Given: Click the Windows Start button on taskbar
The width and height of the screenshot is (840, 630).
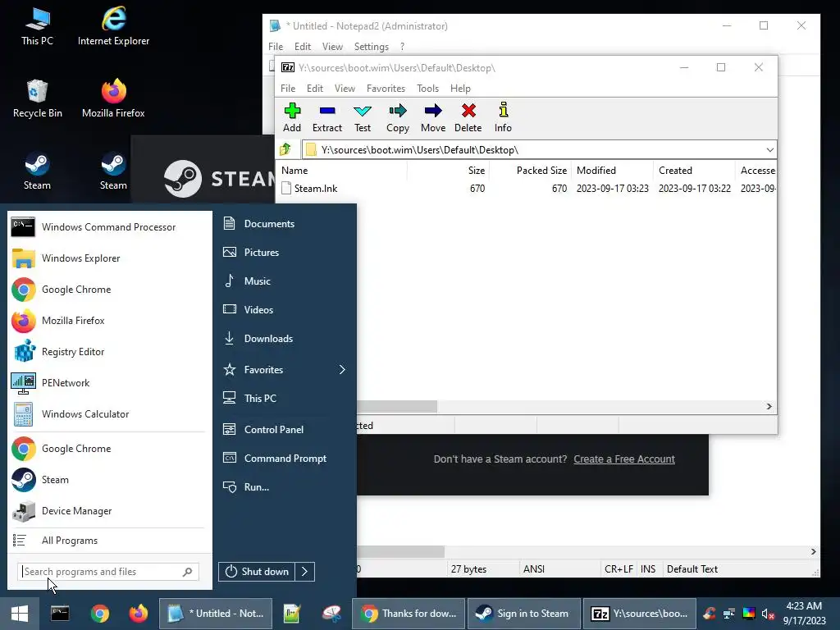Looking at the screenshot, I should point(20,614).
